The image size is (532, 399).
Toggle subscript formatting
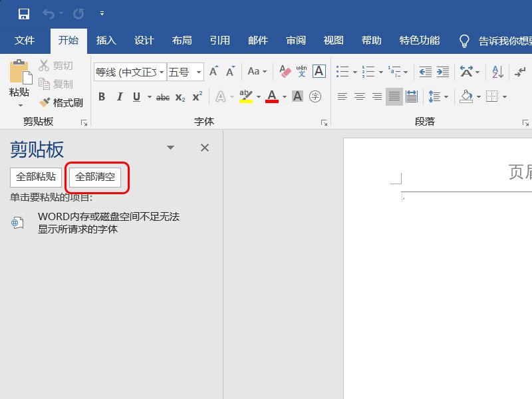click(180, 96)
